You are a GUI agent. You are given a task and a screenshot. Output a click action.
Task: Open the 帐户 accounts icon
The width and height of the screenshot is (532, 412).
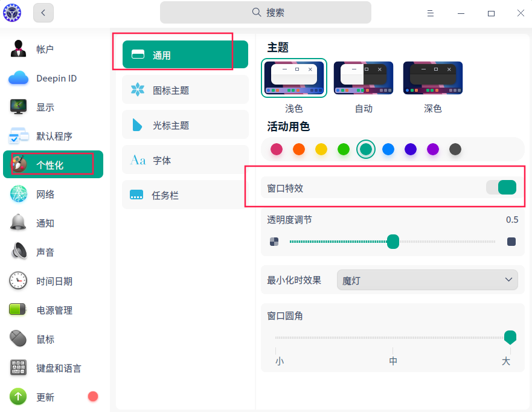tap(18, 49)
